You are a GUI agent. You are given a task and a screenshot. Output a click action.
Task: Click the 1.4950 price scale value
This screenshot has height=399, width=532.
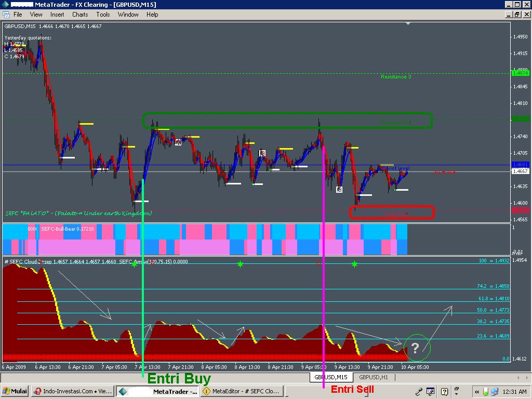[x=520, y=37]
